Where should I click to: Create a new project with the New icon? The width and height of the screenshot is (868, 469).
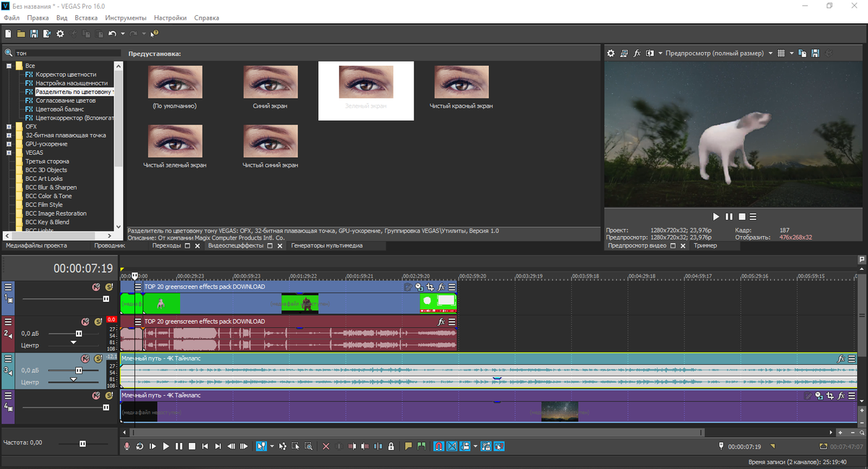(8, 33)
